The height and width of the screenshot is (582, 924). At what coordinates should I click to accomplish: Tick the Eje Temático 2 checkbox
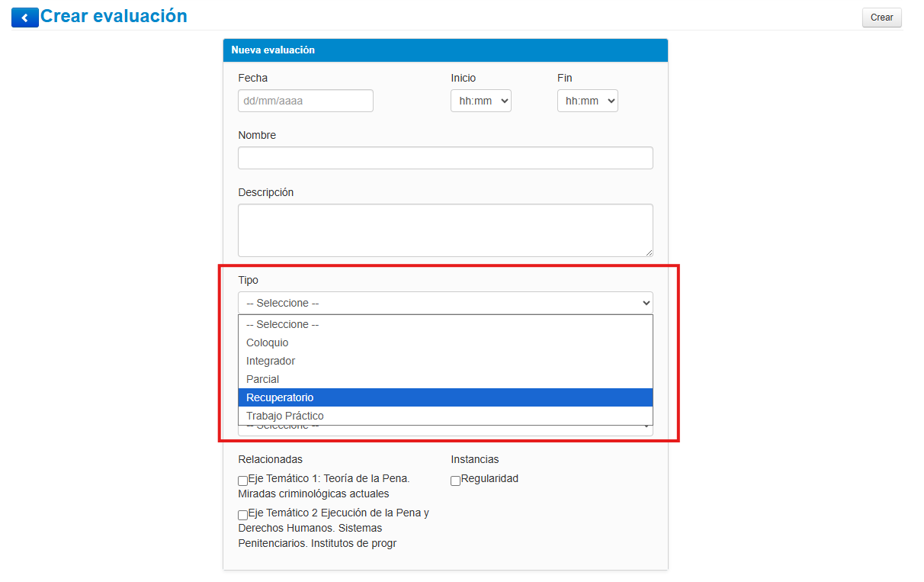click(x=242, y=515)
